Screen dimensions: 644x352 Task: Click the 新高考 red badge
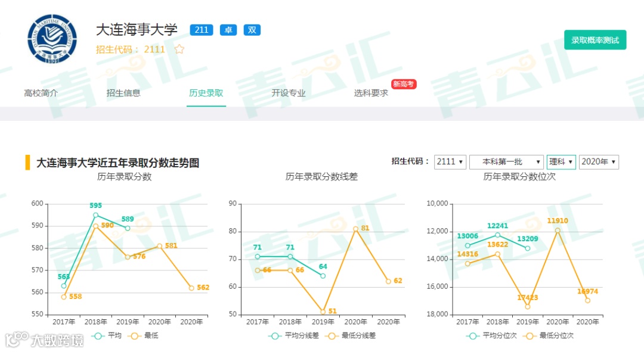[x=404, y=84]
